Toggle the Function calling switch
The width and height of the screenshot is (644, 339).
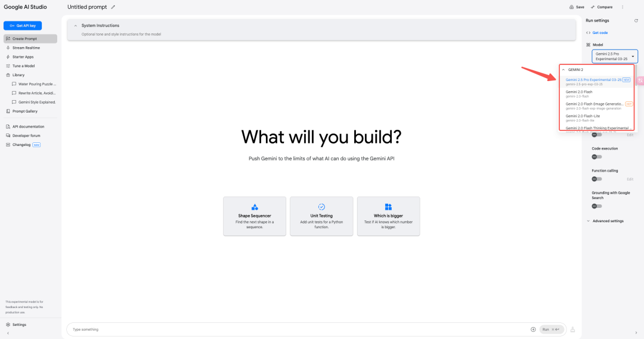597,179
